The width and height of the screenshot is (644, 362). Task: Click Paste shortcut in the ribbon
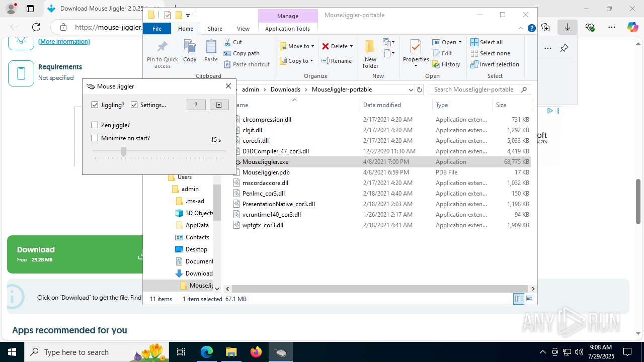pos(247,64)
